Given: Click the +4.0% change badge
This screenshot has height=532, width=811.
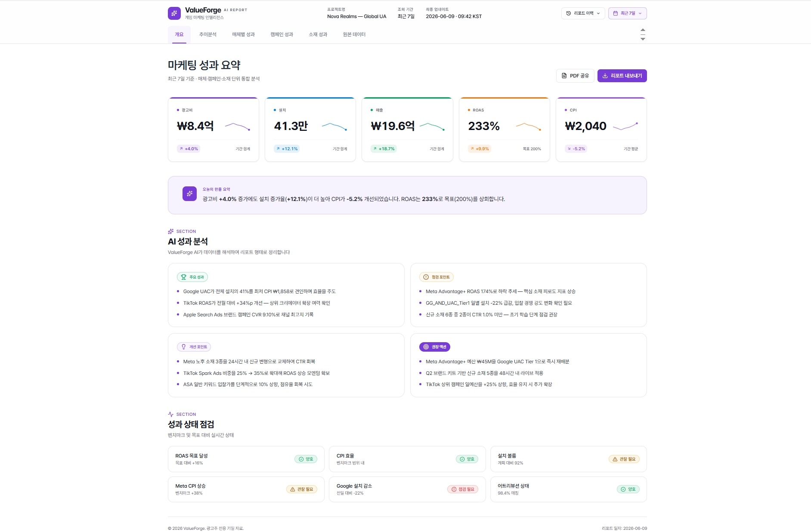Looking at the screenshot, I should pyautogui.click(x=189, y=149).
